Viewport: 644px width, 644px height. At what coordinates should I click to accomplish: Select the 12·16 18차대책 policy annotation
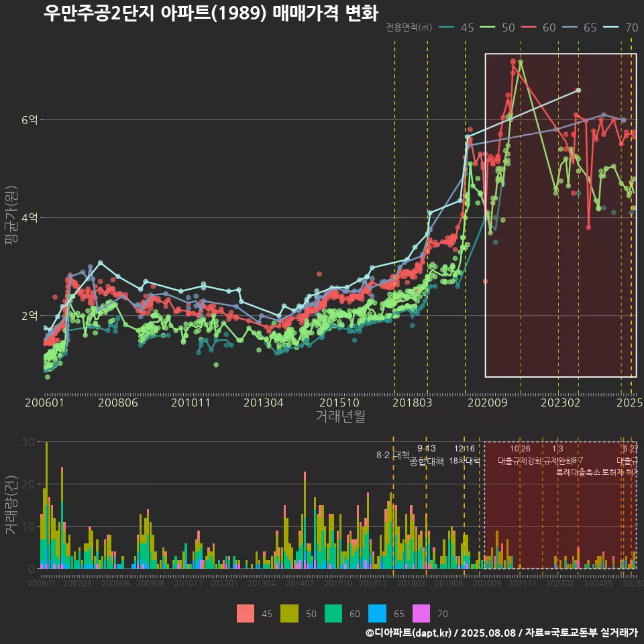464,455
